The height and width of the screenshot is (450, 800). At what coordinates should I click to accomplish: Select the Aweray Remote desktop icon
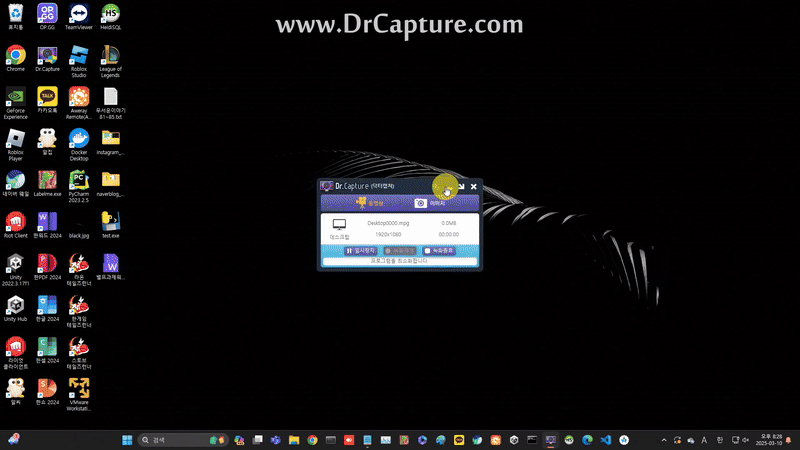coord(79,103)
